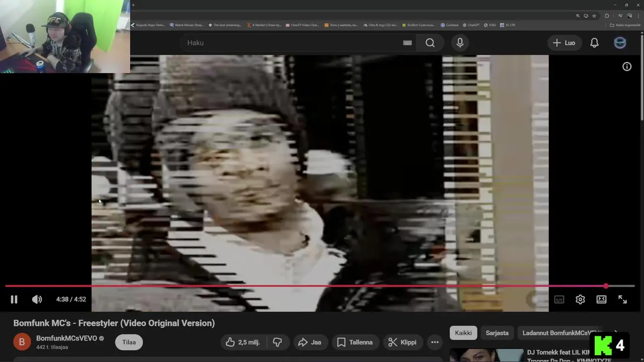The height and width of the screenshot is (362, 644).
Task: Open Kirjaudu Ropo Online bookmark
Action: click(x=148, y=25)
